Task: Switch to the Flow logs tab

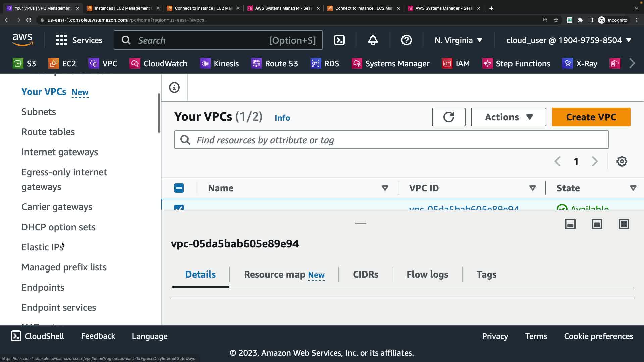Action: tap(427, 275)
